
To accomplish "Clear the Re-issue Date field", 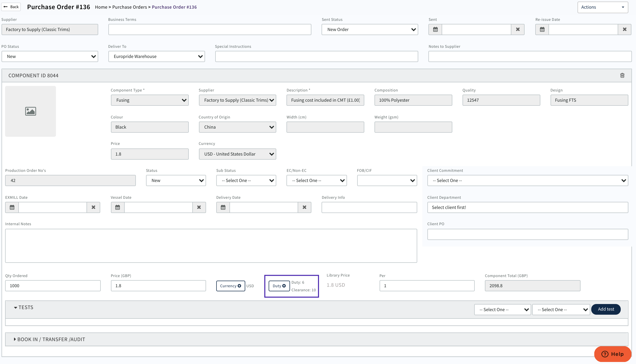I will coord(625,29).
